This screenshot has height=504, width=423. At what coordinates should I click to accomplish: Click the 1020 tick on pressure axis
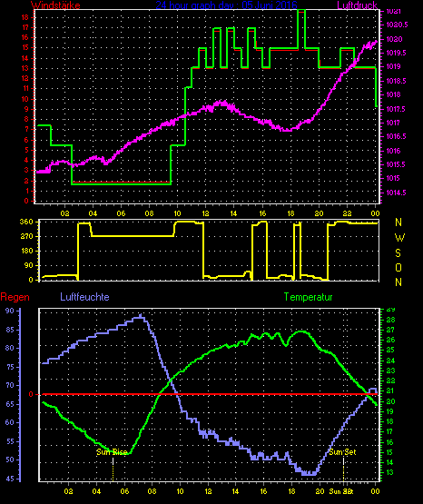coord(394,39)
